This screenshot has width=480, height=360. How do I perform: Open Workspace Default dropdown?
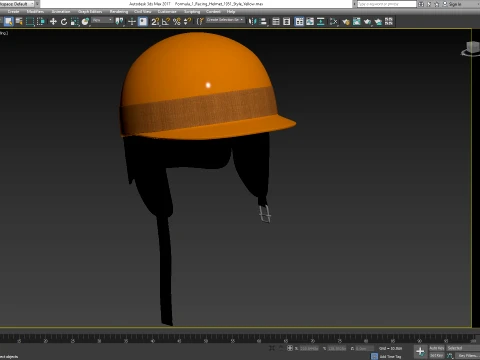17,4
